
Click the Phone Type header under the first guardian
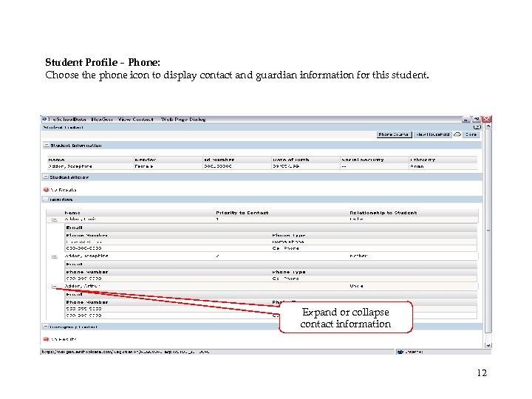coord(289,235)
